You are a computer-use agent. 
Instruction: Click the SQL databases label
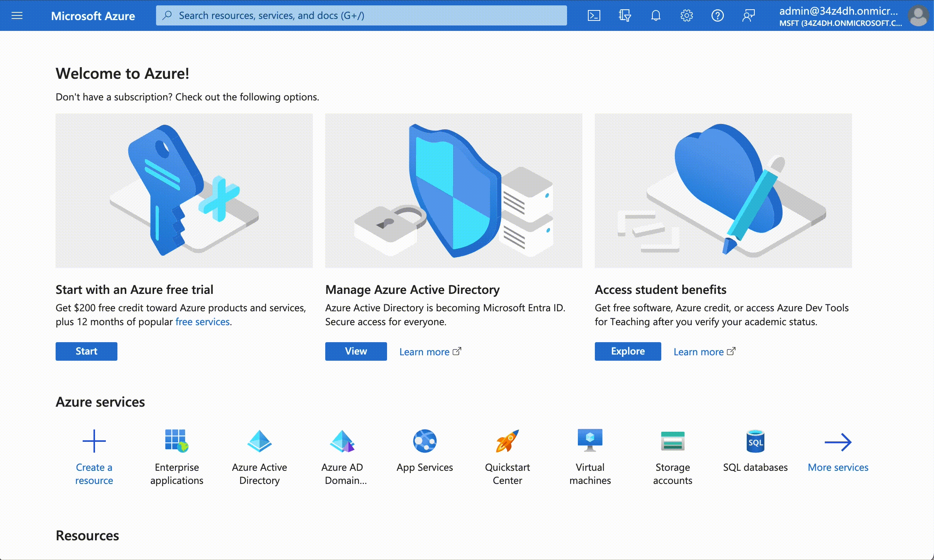756,467
